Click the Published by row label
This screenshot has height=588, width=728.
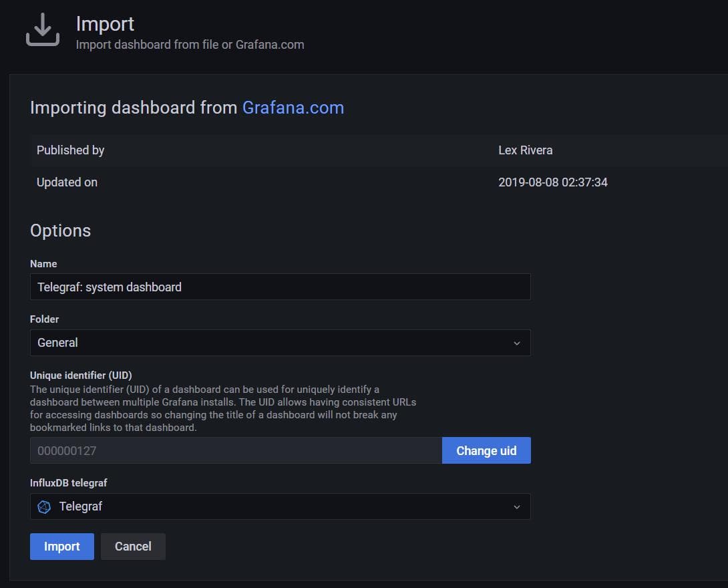click(70, 150)
